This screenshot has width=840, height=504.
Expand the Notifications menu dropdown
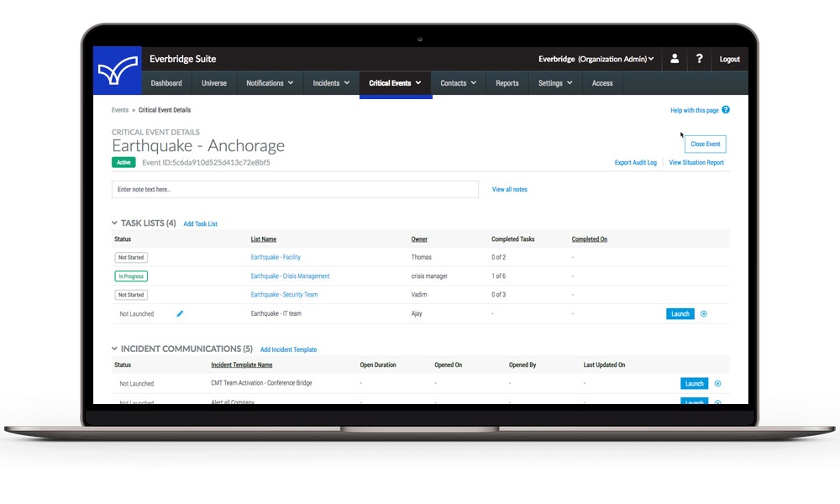click(270, 83)
